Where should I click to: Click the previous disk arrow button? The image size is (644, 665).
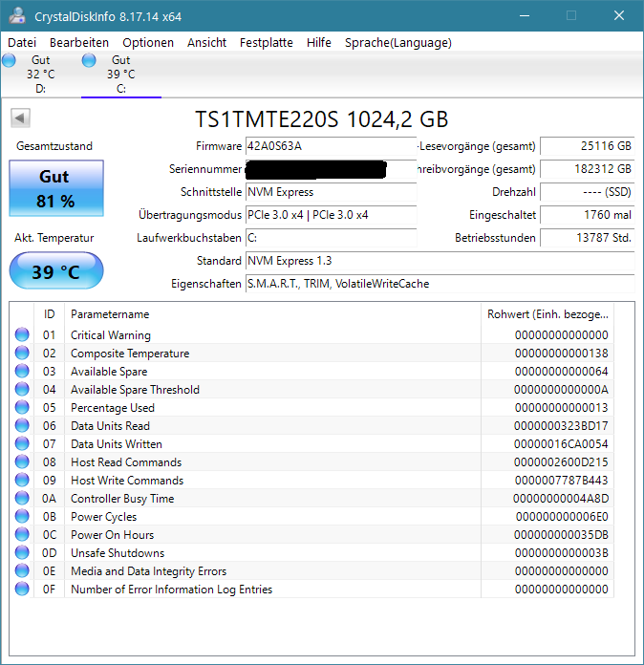pyautogui.click(x=20, y=118)
